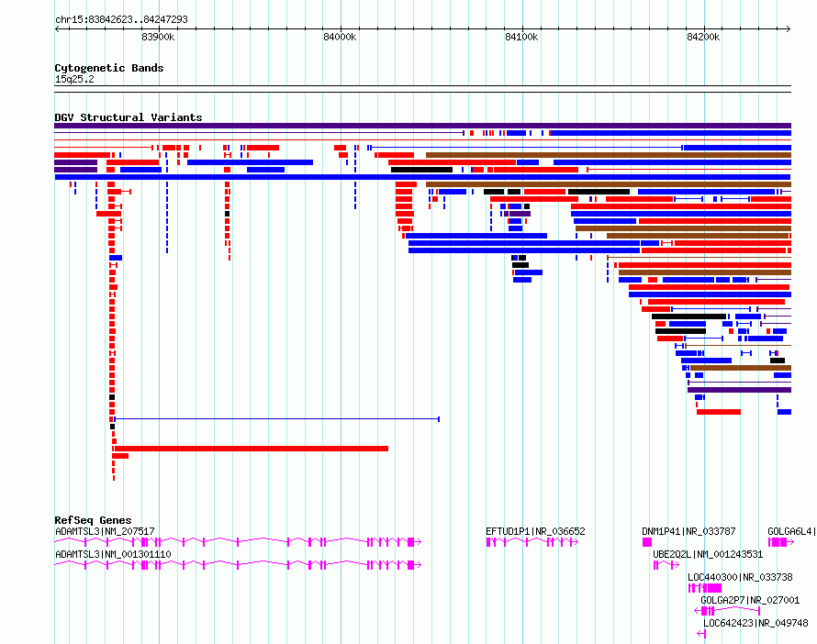The height and width of the screenshot is (644, 817).
Task: Open the ADAMTSL3|NM_001301110 gene label
Action: coord(113,554)
